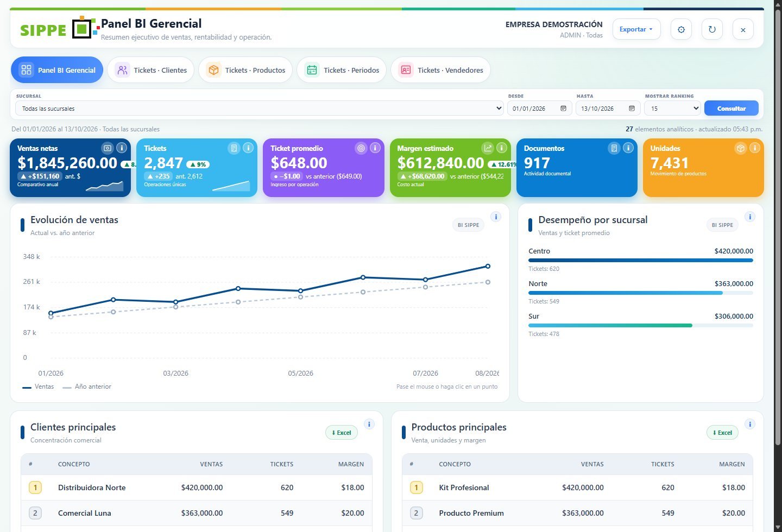The height and width of the screenshot is (532, 782).
Task: Open the Exportar dropdown menu
Action: point(636,29)
